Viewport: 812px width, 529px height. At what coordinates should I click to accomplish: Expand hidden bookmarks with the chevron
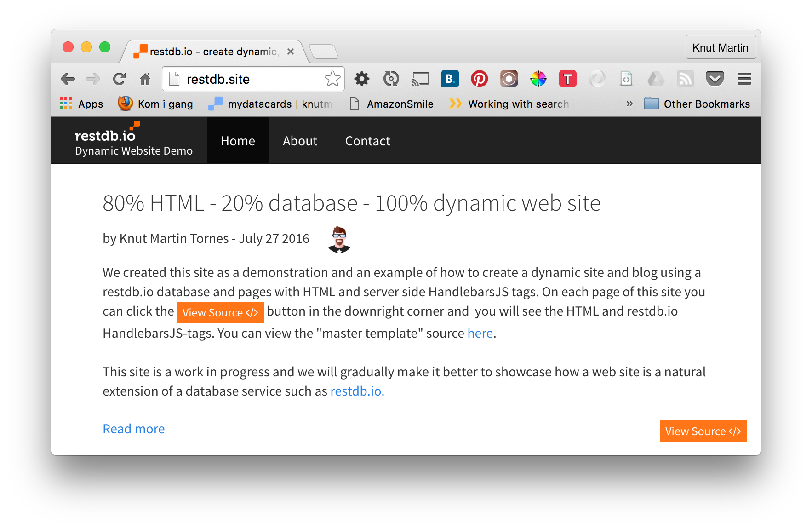pyautogui.click(x=629, y=104)
